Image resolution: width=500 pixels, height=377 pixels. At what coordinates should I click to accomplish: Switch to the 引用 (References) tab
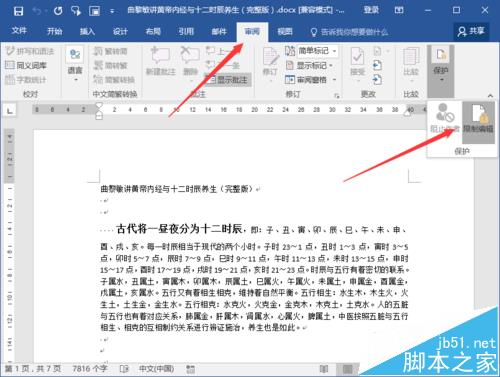[186, 31]
